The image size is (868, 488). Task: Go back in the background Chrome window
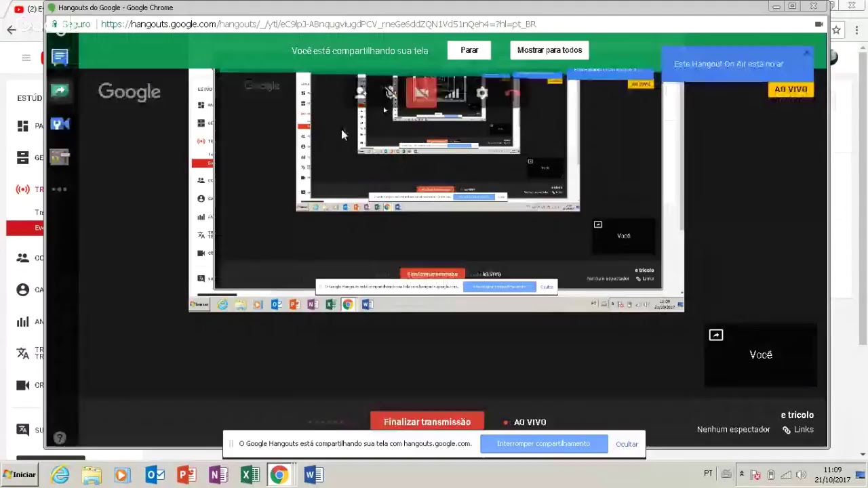12,30
